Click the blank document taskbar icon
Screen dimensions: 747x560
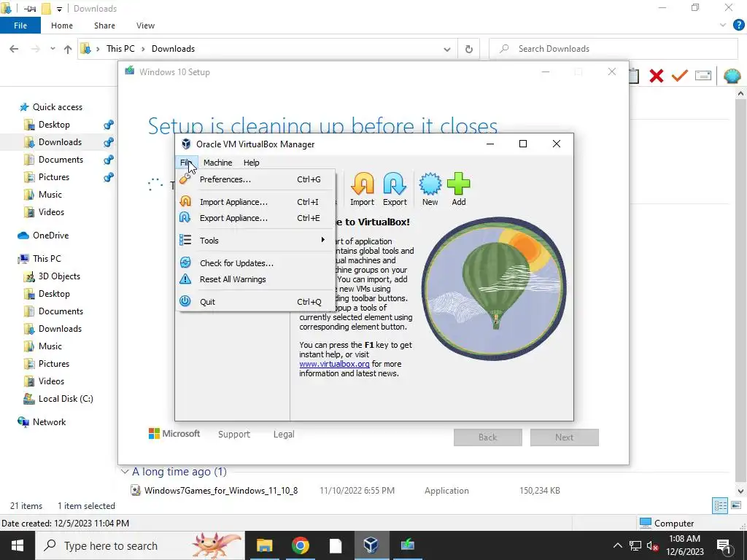336,545
